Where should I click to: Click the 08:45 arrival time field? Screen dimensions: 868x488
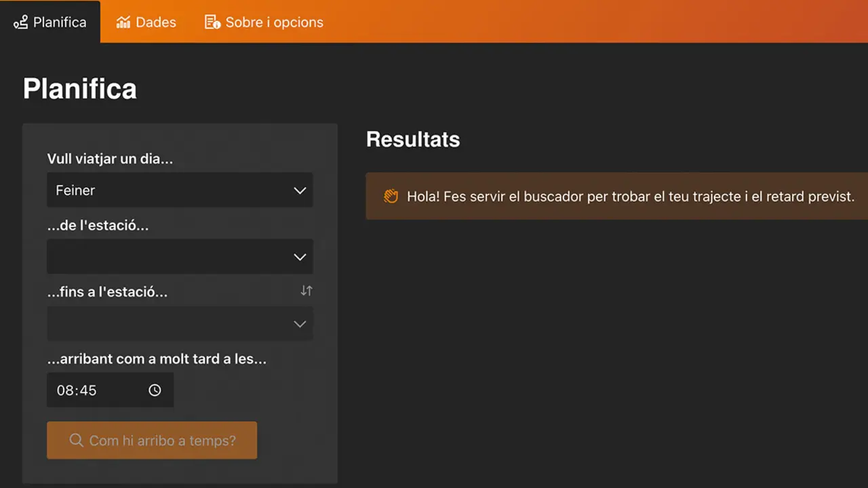[95, 390]
